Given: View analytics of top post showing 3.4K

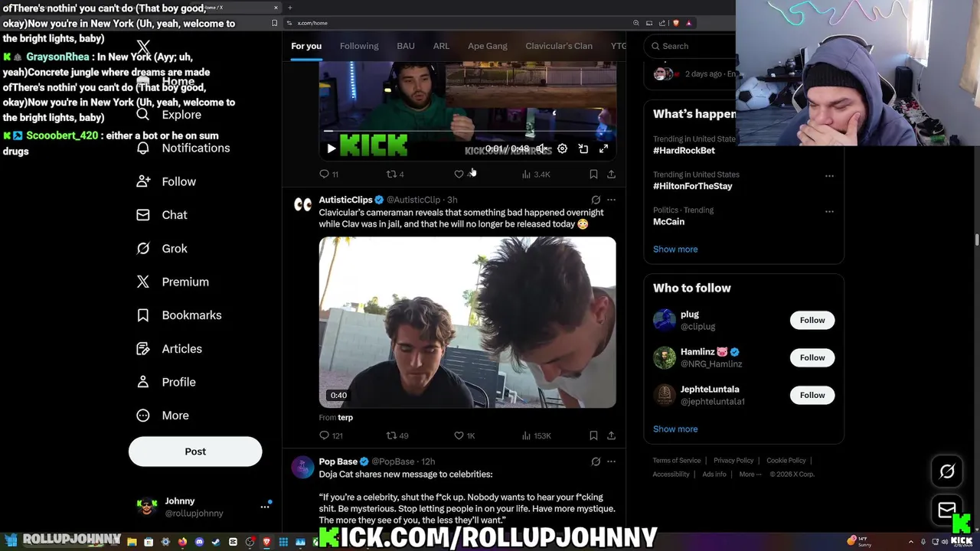Looking at the screenshot, I should (x=536, y=174).
